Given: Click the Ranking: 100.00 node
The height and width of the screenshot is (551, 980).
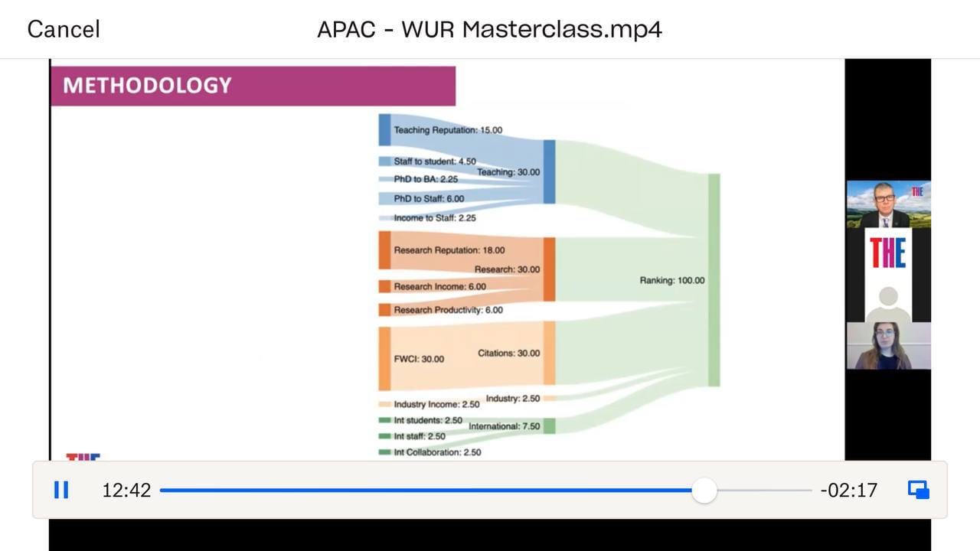Looking at the screenshot, I should [x=713, y=280].
